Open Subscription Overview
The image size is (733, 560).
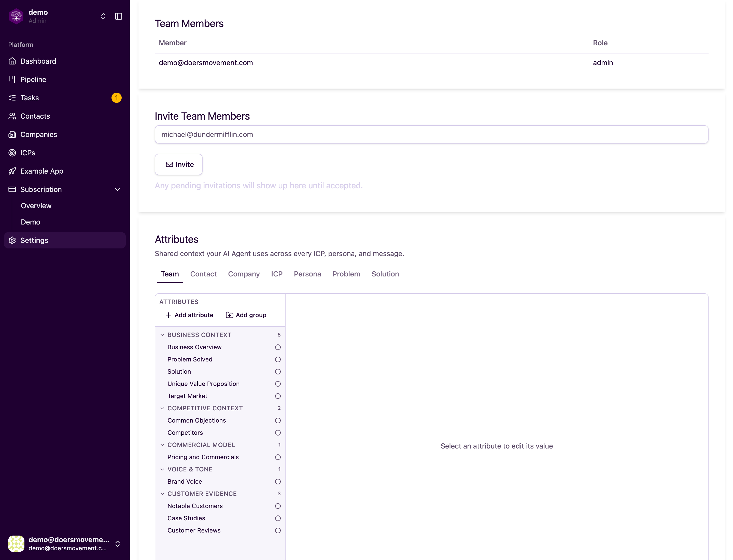36,206
